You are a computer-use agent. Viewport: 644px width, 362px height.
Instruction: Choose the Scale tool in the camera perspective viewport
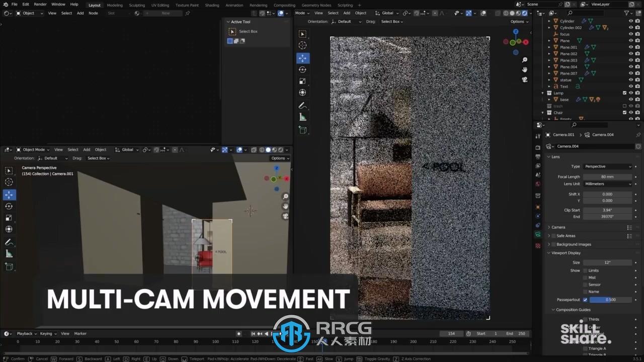[x=9, y=218]
